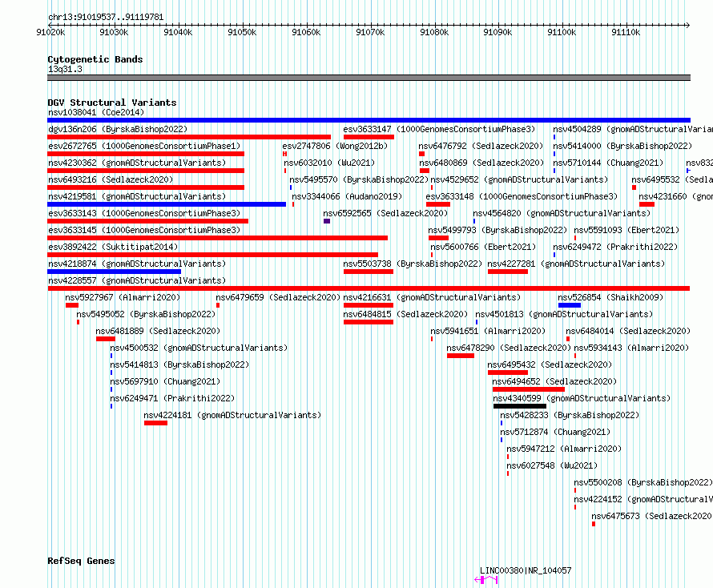Click nsv5428233 (ByrskaBishop2022) label

[570, 415]
